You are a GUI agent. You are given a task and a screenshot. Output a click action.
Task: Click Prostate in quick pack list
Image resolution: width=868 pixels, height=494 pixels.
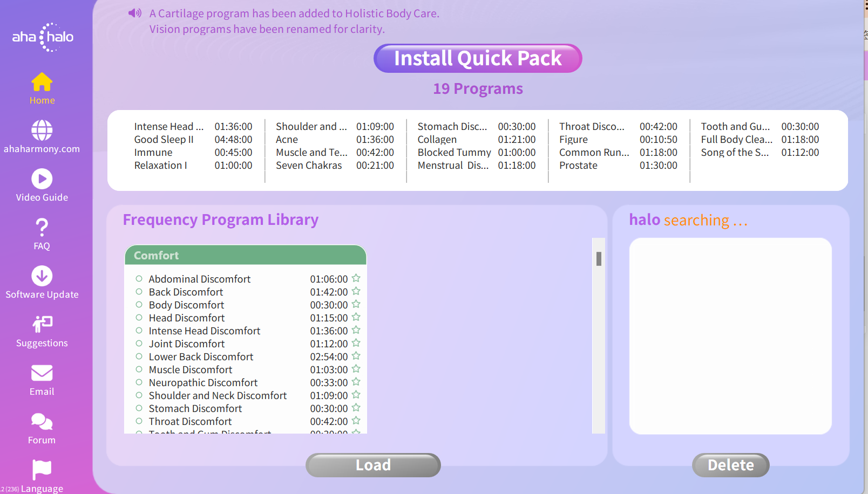(579, 166)
